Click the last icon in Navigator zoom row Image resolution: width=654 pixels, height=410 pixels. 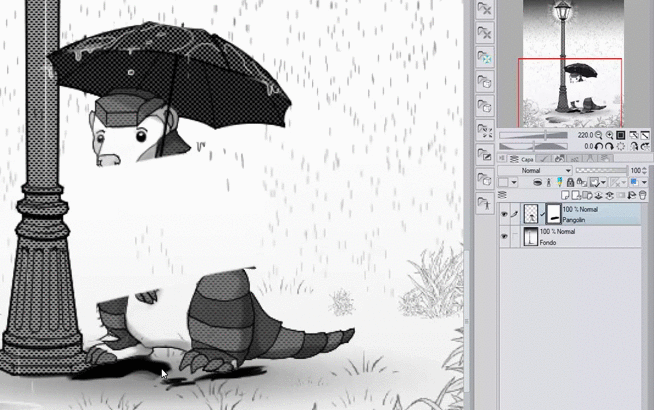pyautogui.click(x=645, y=135)
